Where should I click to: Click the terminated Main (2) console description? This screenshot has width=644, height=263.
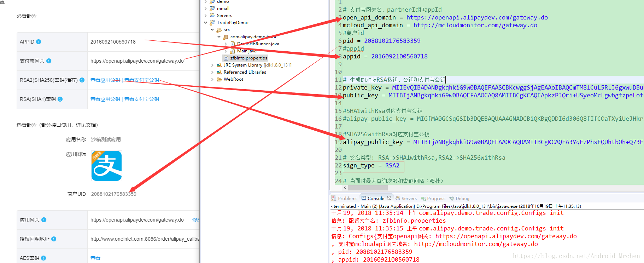(456, 206)
